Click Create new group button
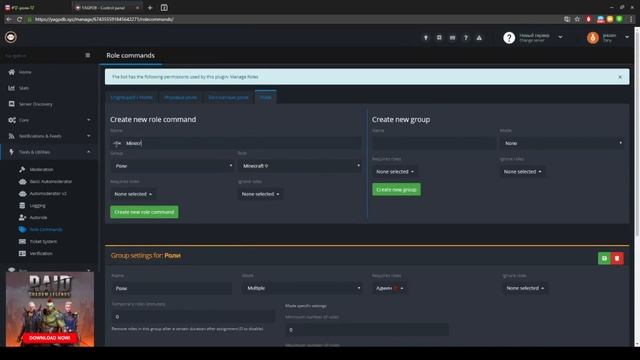This screenshot has height=360, width=640. 396,189
